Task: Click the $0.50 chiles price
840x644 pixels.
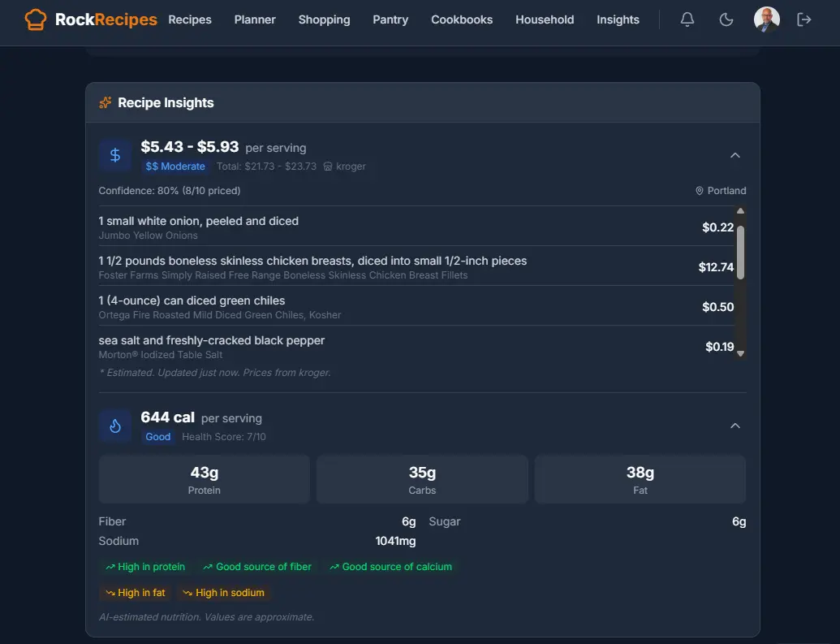Action: coord(718,307)
